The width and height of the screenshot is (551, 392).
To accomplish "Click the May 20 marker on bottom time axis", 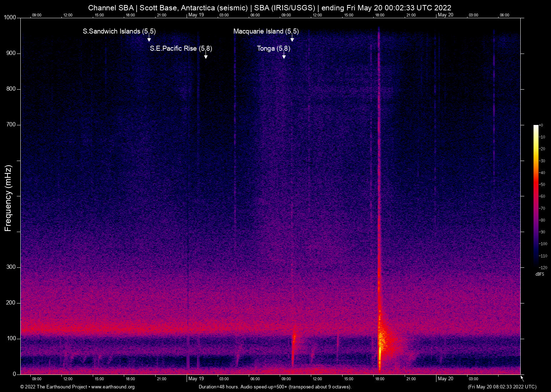I will 445,379.
